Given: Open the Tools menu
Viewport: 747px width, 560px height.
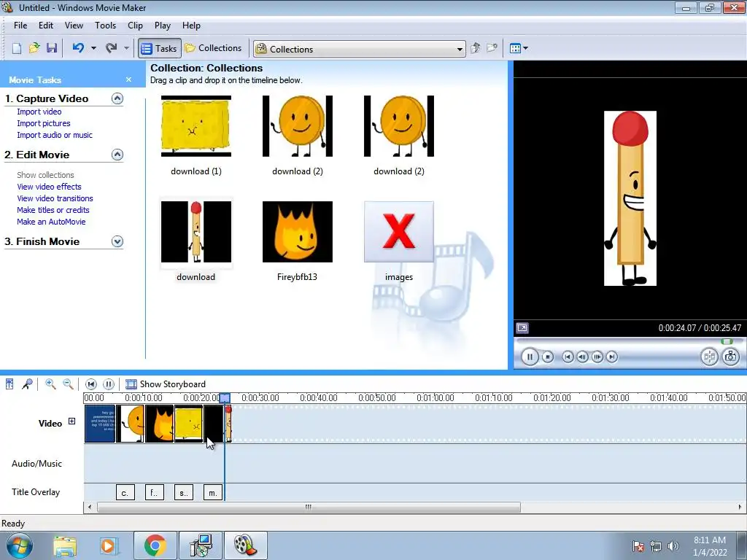Looking at the screenshot, I should coord(105,26).
